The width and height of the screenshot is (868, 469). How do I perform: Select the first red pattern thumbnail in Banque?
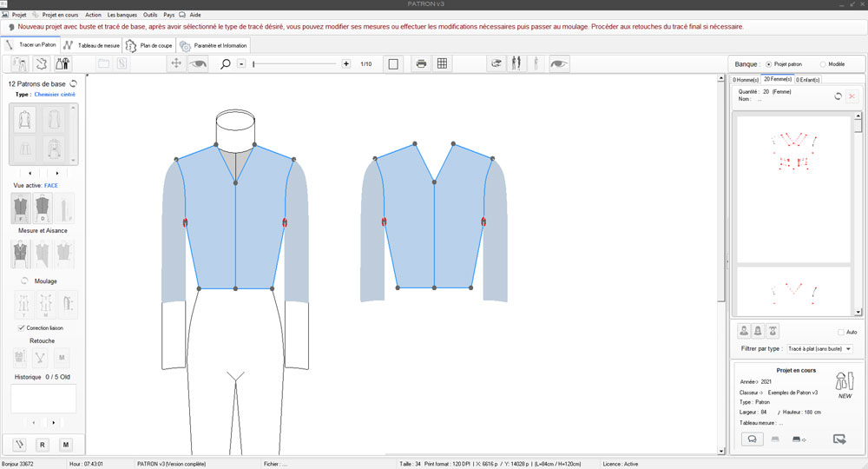(793, 150)
